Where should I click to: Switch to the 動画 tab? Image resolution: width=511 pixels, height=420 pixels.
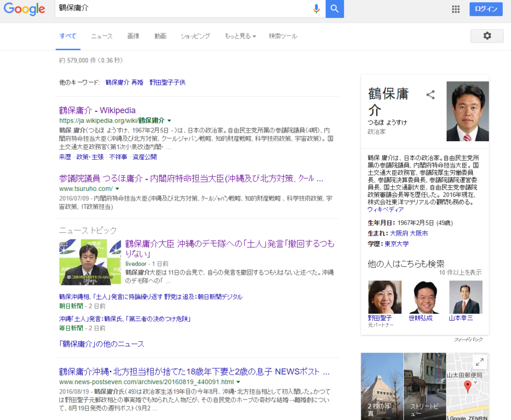point(160,36)
